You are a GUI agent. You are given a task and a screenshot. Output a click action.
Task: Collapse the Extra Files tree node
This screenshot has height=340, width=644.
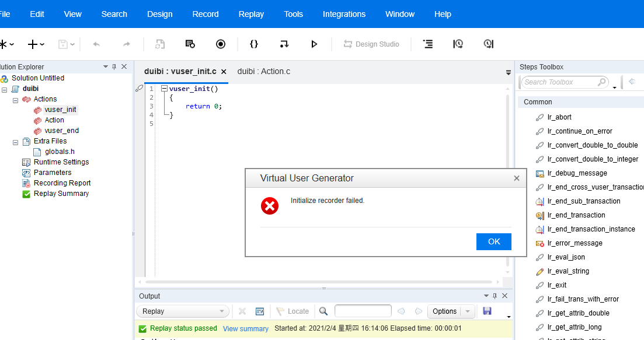click(15, 142)
